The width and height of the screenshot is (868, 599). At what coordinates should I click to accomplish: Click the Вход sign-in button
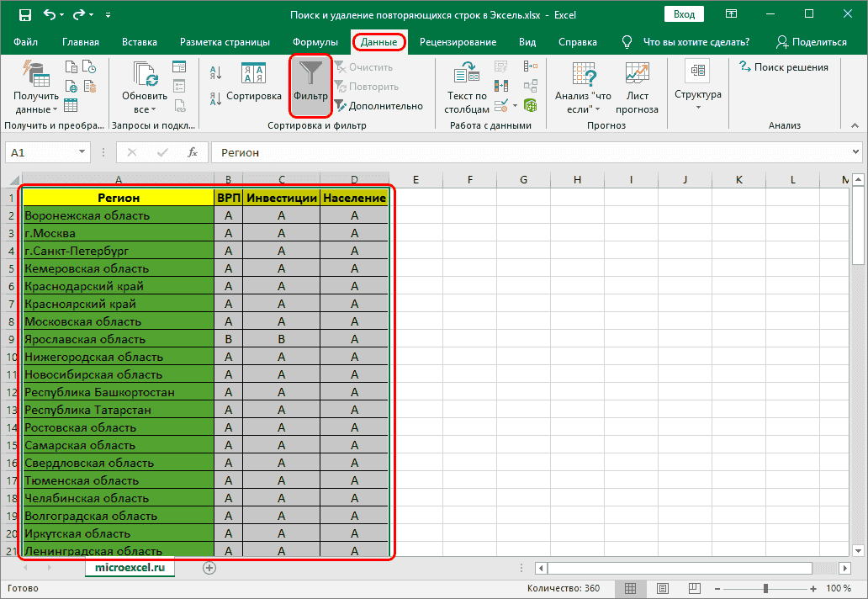684,13
